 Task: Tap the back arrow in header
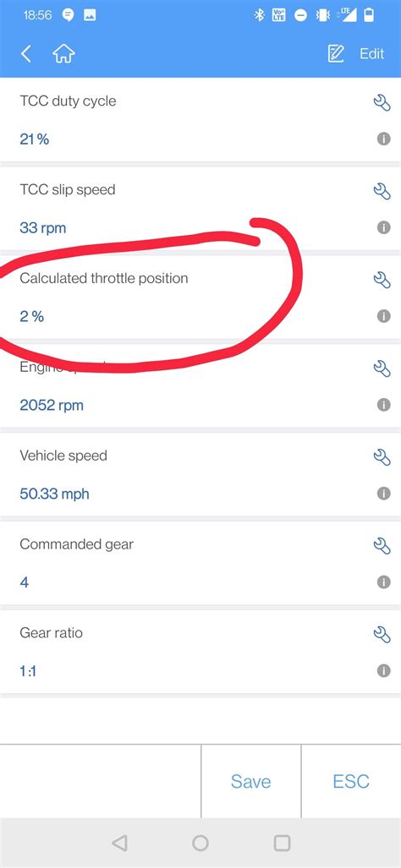point(25,54)
